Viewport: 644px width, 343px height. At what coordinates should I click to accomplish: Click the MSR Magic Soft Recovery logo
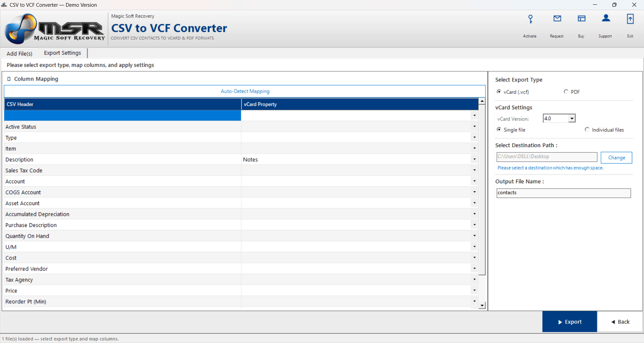[x=55, y=29]
